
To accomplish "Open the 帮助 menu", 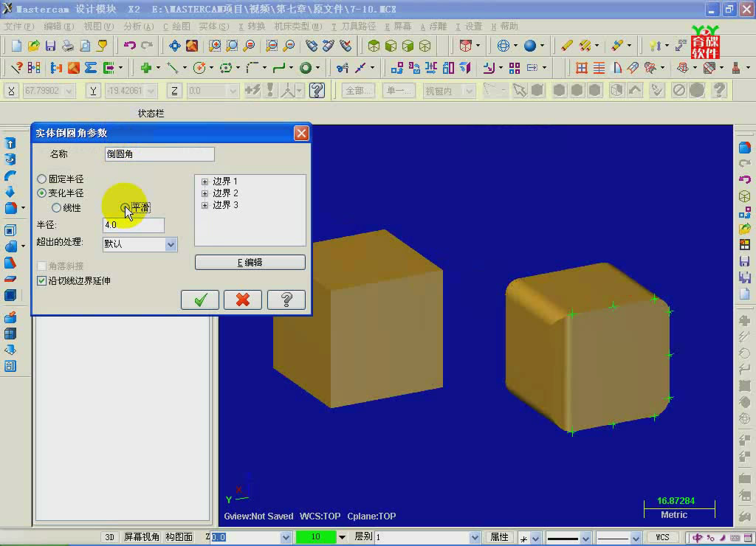I will pyautogui.click(x=504, y=27).
